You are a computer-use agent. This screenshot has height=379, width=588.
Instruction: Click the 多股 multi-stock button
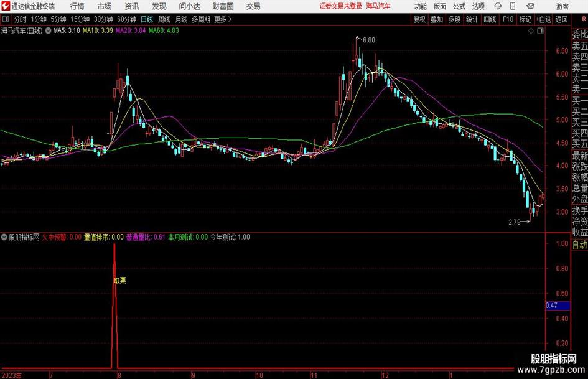454,19
